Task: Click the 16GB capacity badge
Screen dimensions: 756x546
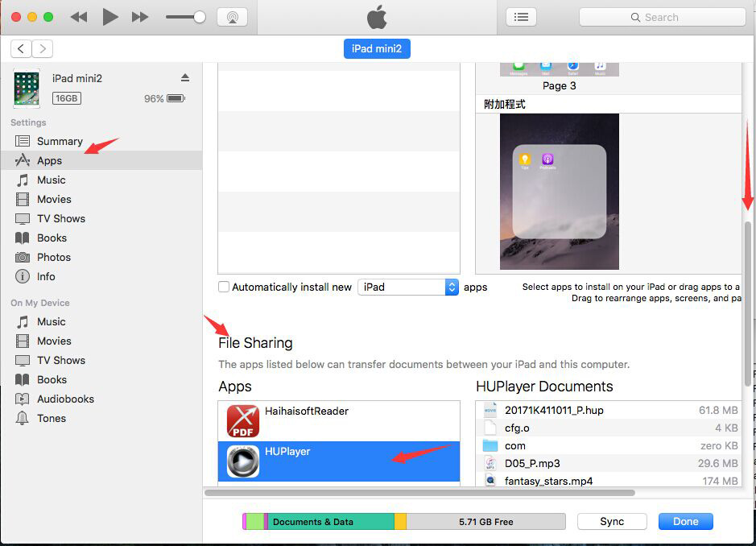Action: pyautogui.click(x=67, y=98)
